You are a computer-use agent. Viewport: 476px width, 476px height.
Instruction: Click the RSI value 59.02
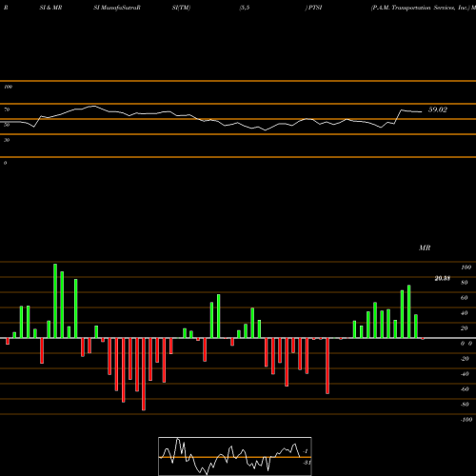(438, 109)
